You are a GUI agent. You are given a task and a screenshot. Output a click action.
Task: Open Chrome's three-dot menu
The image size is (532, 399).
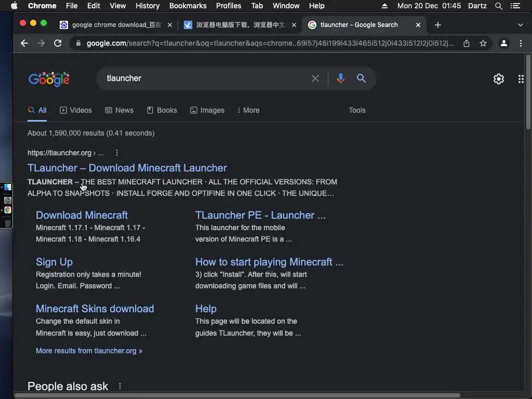tap(521, 44)
